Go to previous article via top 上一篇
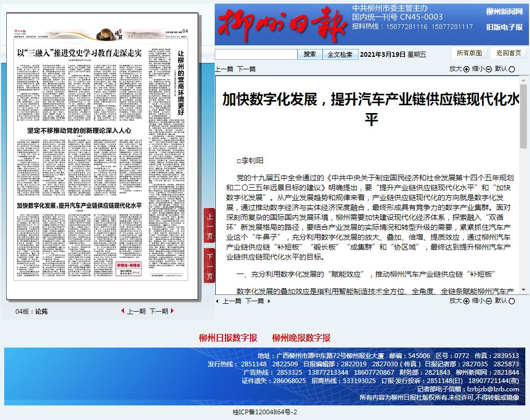Screen dimensions: 530x420 224,69
